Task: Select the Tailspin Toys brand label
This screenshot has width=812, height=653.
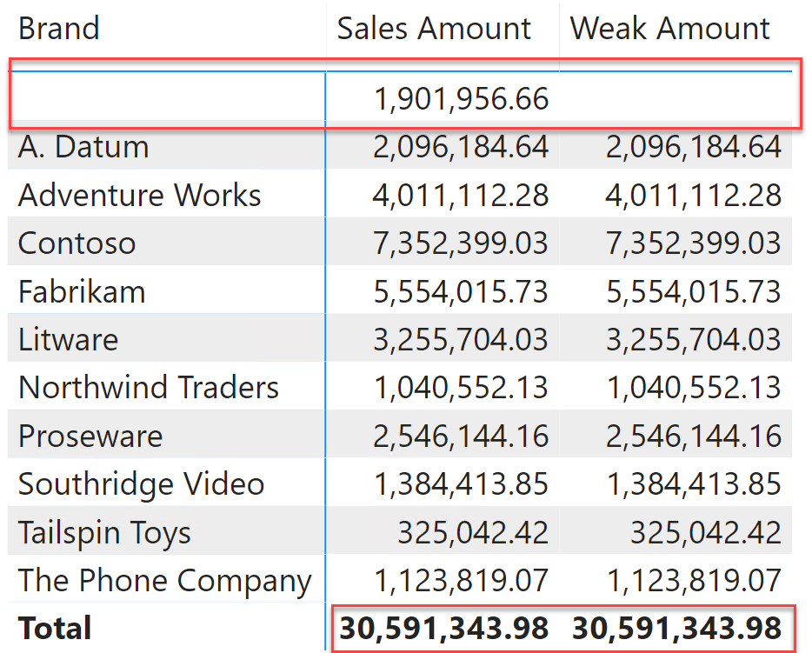Action: click(104, 533)
